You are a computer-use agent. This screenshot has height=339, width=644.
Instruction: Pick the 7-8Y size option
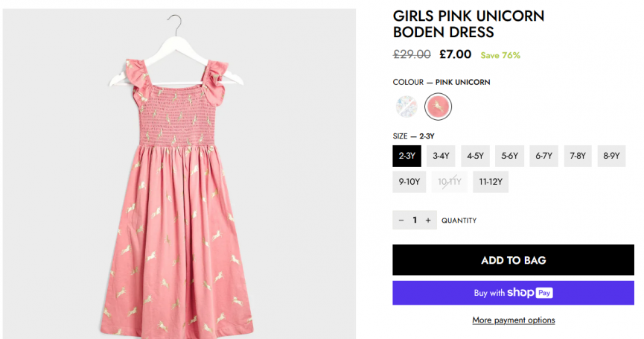[577, 156]
